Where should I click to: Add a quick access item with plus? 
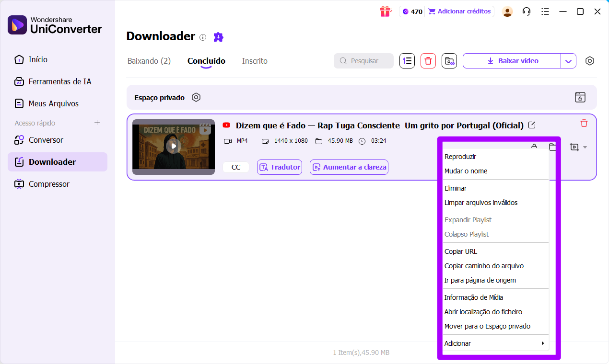click(x=97, y=123)
